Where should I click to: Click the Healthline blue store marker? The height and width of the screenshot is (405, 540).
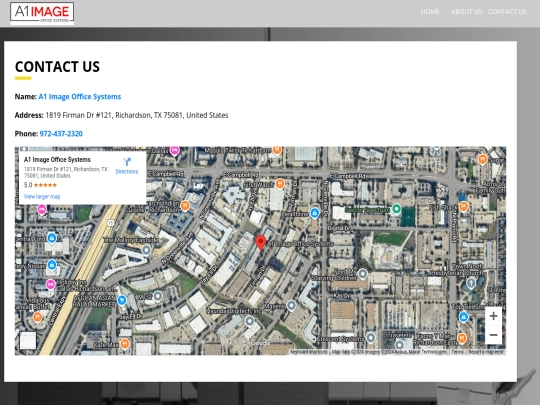point(314,213)
